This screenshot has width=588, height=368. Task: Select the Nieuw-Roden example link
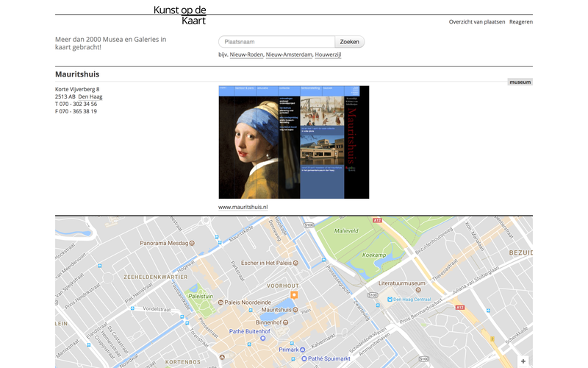click(x=246, y=54)
